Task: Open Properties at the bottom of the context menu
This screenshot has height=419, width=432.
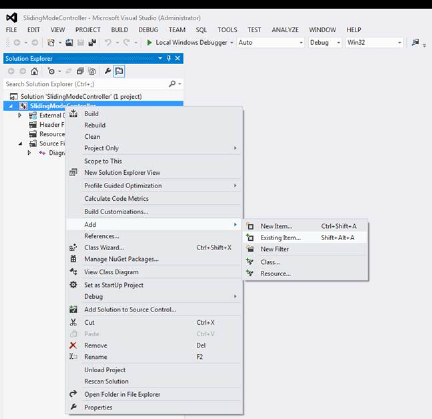Action: pyautogui.click(x=98, y=407)
